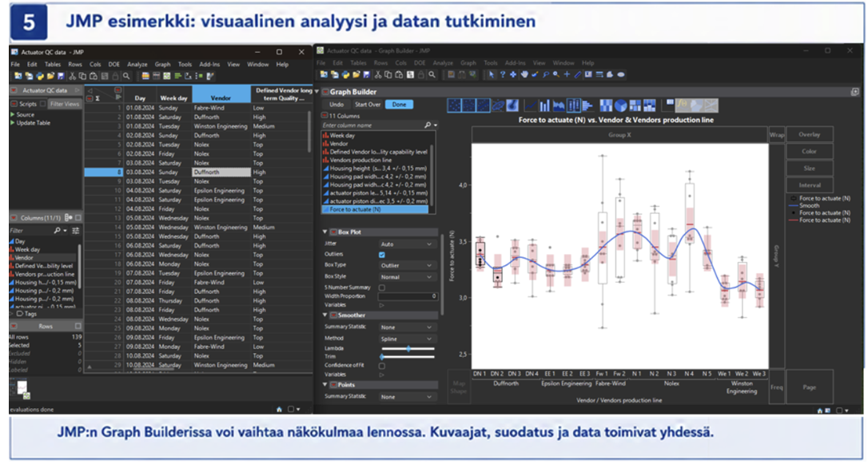
Task: Select the arrow cursor tool in Graph Builder toolbar
Action: pos(491,74)
